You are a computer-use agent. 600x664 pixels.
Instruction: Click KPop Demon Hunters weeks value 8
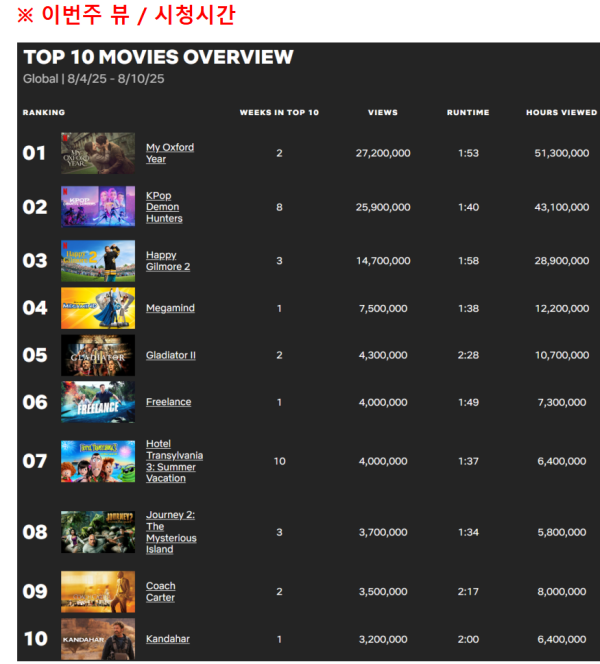click(279, 207)
